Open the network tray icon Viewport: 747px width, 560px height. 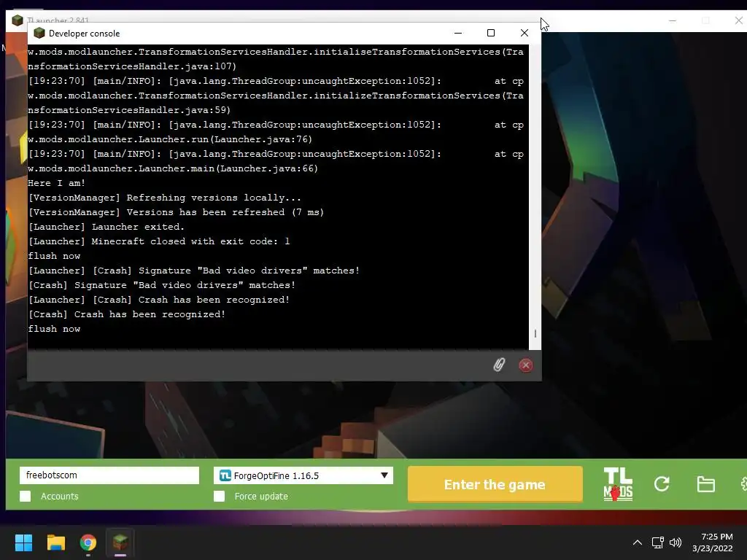(x=658, y=542)
